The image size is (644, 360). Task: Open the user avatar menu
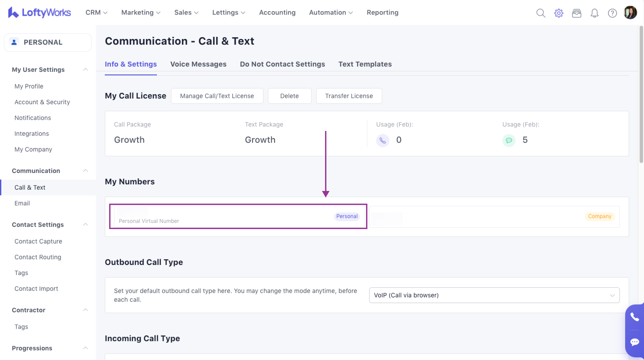click(630, 12)
